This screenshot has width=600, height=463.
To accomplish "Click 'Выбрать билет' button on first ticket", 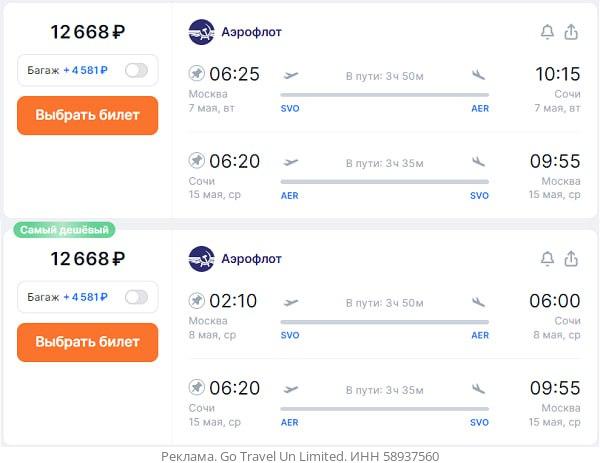I will pyautogui.click(x=88, y=115).
